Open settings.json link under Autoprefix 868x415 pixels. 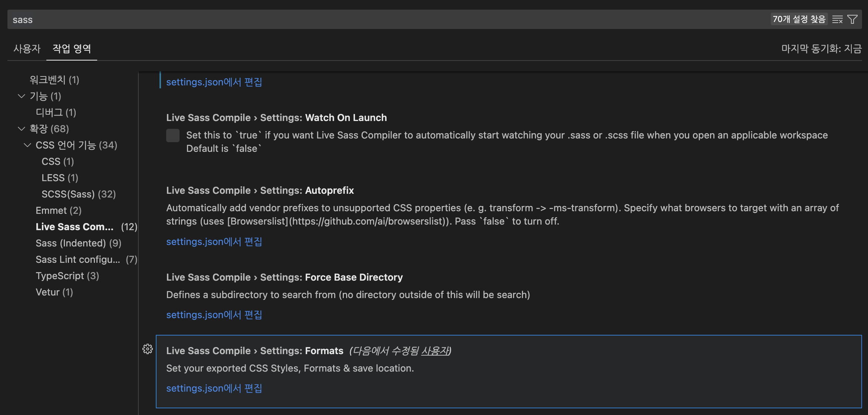(x=214, y=242)
